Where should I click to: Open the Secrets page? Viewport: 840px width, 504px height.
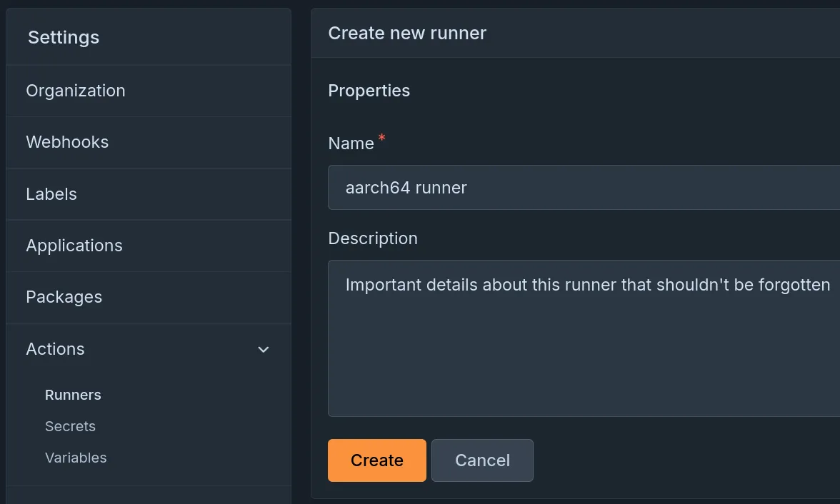70,425
